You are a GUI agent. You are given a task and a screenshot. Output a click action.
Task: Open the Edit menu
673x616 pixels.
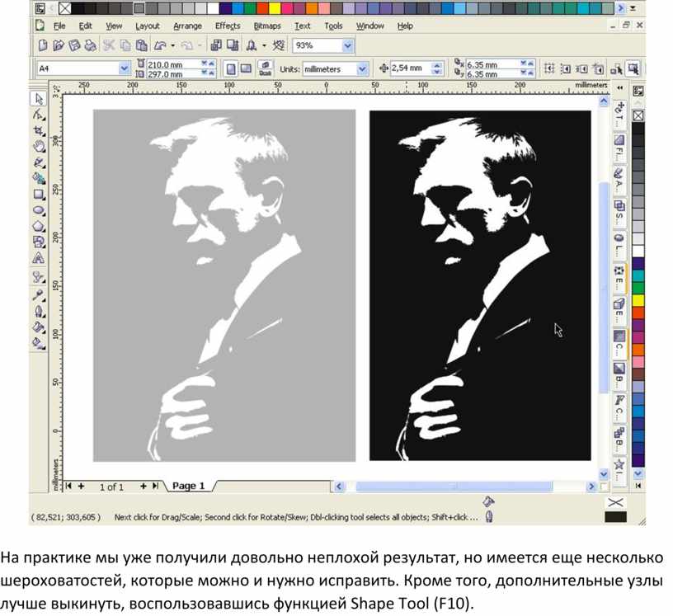pos(85,26)
